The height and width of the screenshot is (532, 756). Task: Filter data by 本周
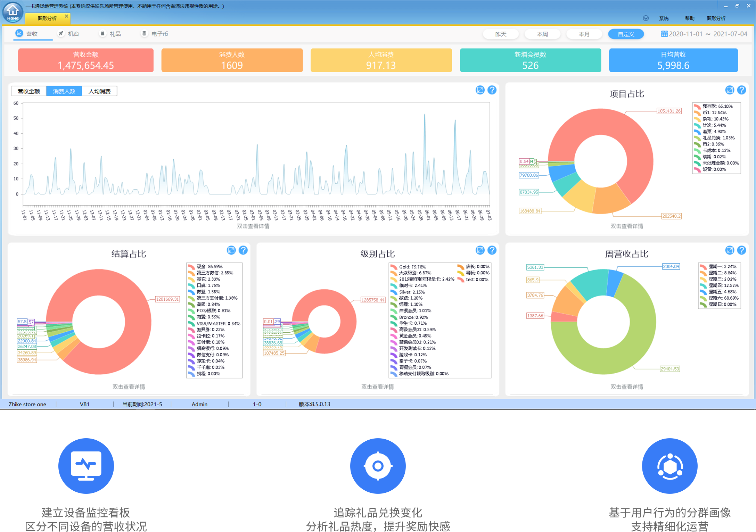click(542, 34)
